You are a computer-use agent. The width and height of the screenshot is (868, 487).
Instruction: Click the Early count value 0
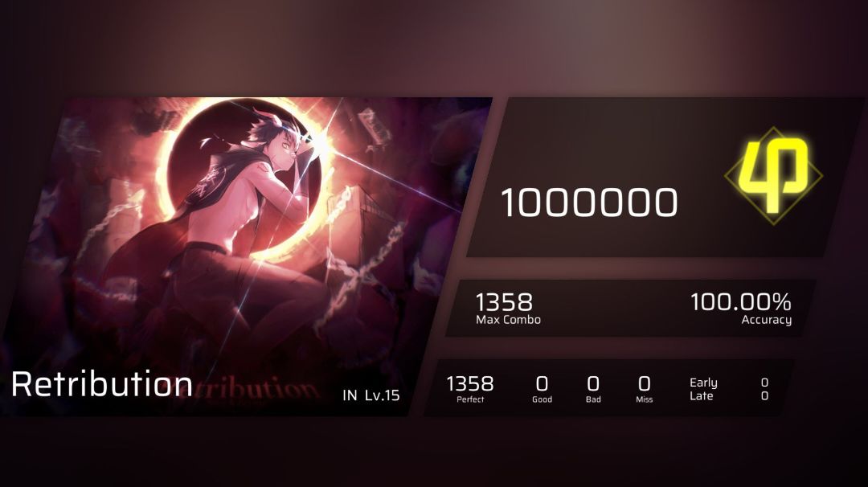click(764, 383)
